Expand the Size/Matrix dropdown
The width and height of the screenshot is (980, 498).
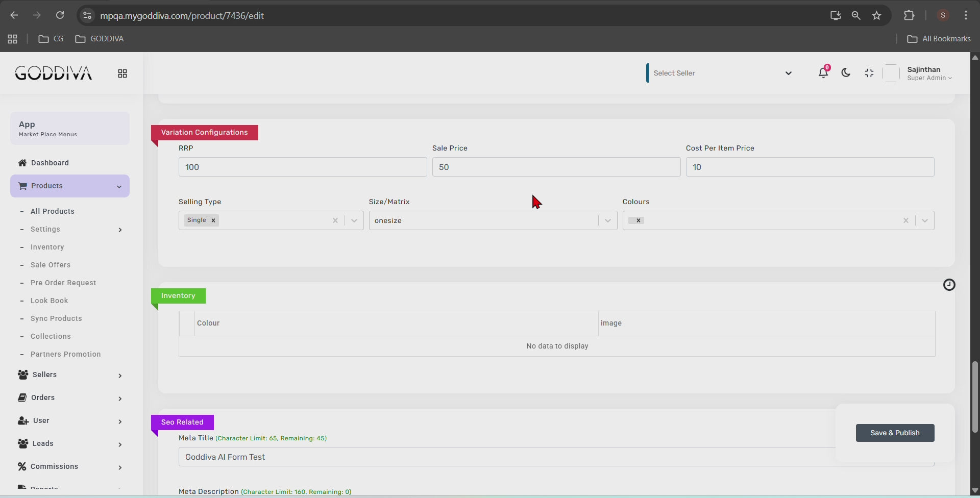coord(607,220)
